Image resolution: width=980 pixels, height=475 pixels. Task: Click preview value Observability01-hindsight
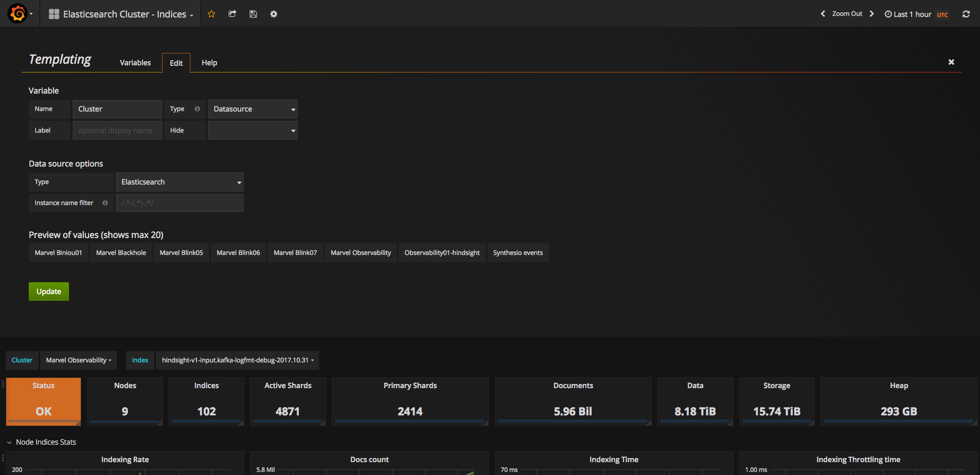[442, 253]
